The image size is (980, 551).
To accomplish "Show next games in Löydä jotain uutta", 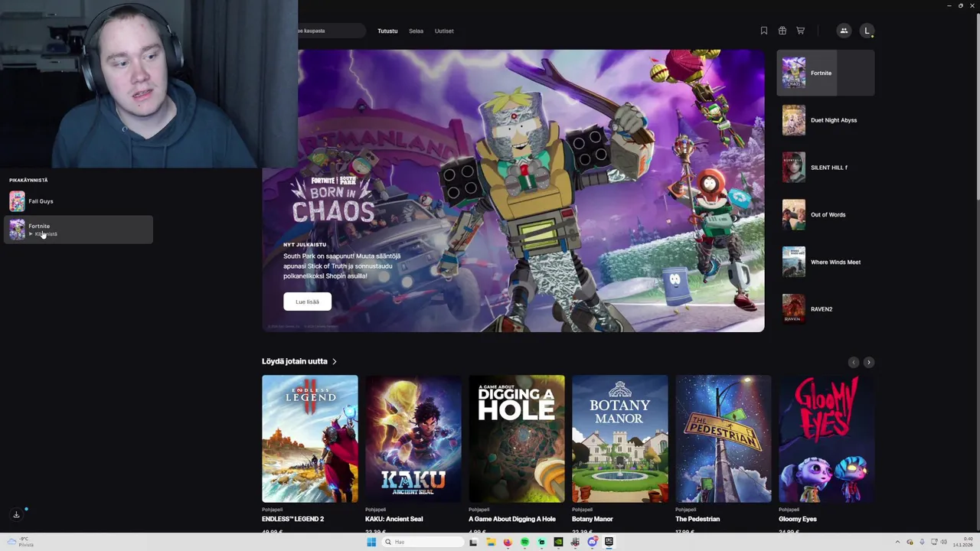I will pos(868,362).
